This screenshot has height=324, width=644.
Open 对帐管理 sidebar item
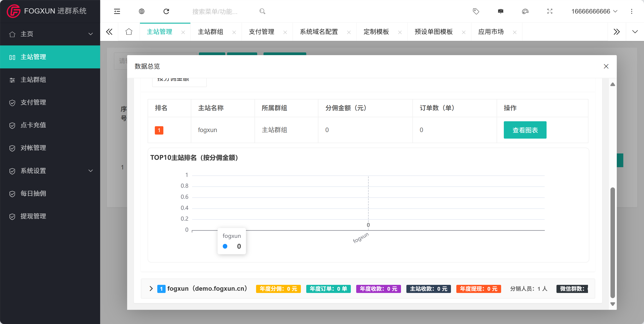[x=50, y=148]
